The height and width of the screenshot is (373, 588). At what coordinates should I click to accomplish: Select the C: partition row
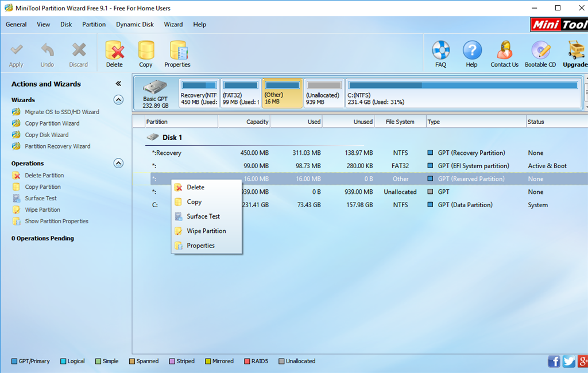pyautogui.click(x=360, y=205)
